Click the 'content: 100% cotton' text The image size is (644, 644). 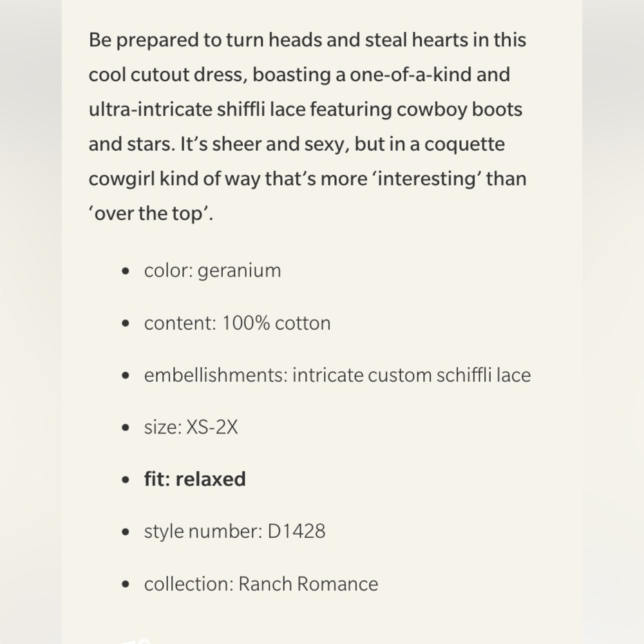click(237, 323)
